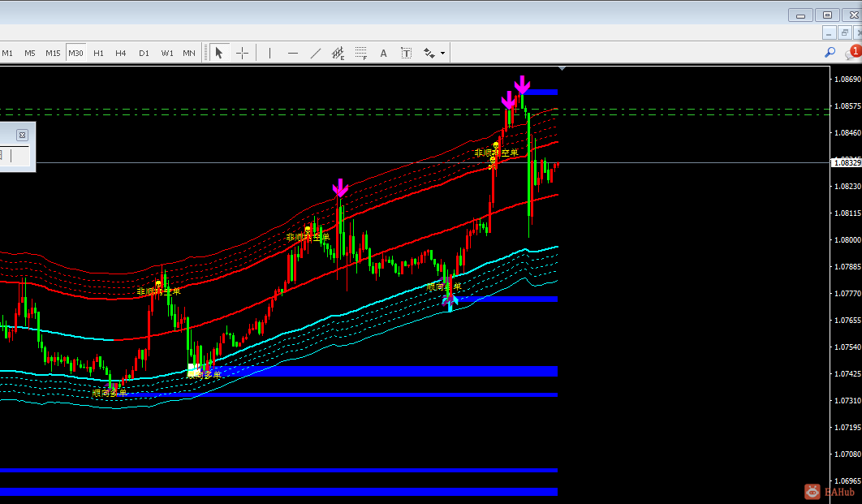The width and height of the screenshot is (862, 504).
Task: Expand the arrows dropdown arrow
Action: coord(442,54)
